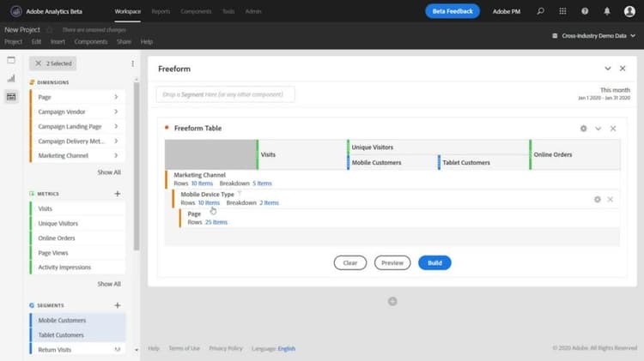Expand the Marketing Channel dimension arrow
The image size is (644, 361).
tap(116, 155)
